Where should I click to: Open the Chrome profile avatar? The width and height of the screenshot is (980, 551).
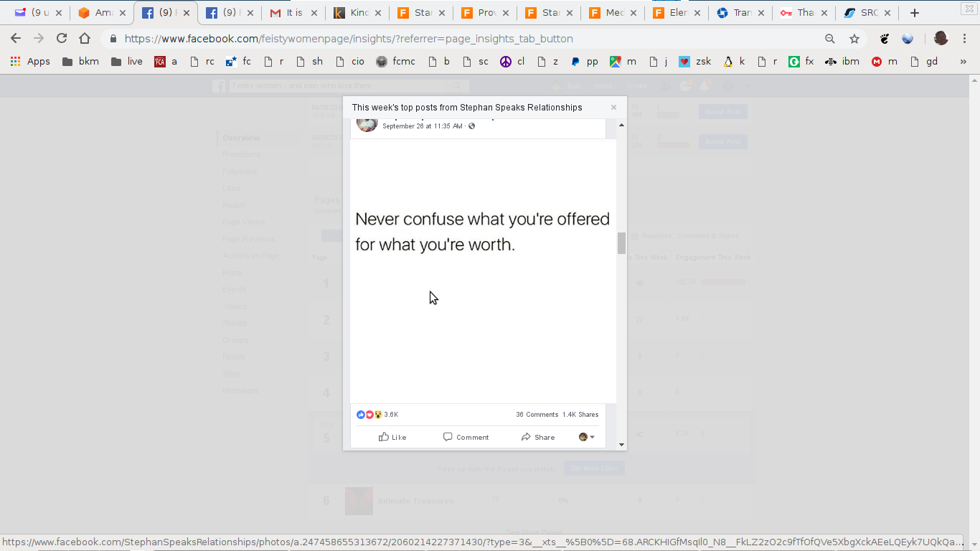(941, 39)
